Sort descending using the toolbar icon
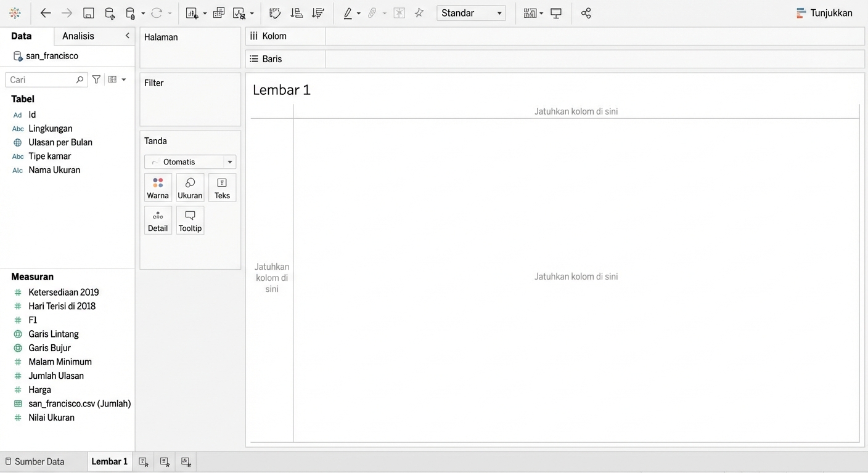 point(317,13)
